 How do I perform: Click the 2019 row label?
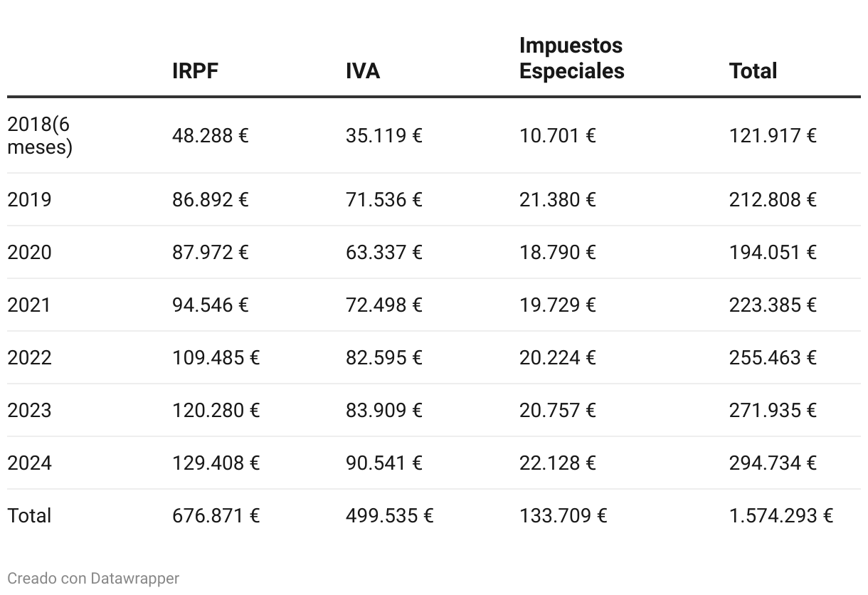coord(29,199)
